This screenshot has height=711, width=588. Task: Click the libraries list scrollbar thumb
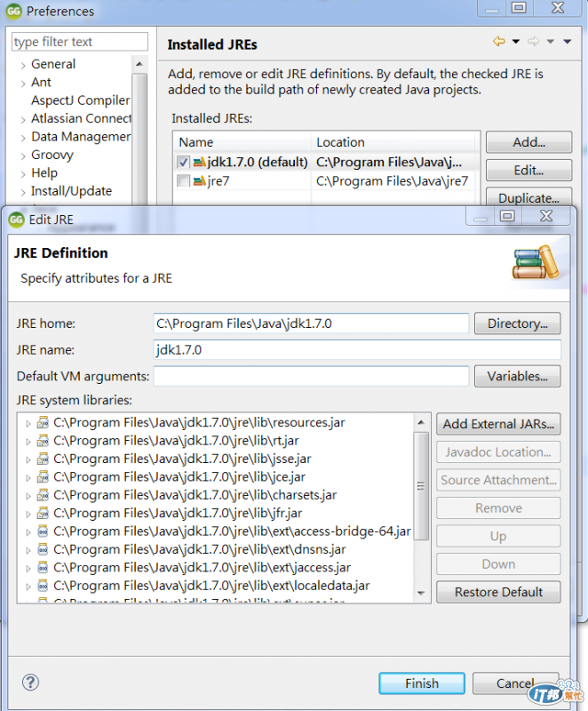pyautogui.click(x=421, y=485)
